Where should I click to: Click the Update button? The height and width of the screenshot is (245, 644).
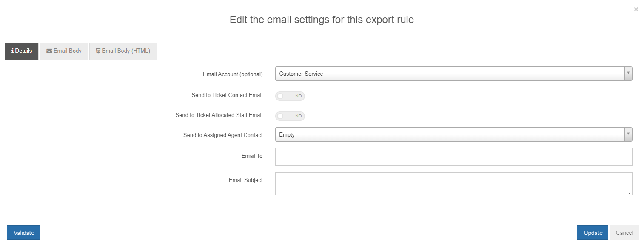pos(593,233)
